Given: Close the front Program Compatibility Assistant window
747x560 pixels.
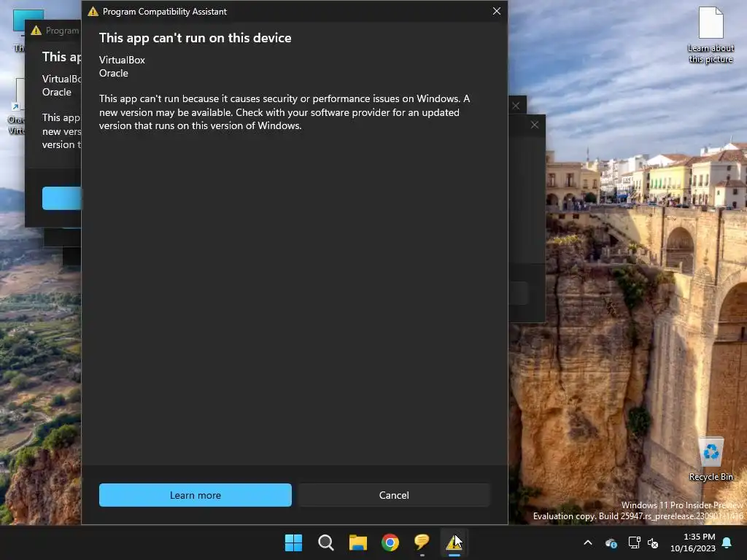Looking at the screenshot, I should point(496,11).
